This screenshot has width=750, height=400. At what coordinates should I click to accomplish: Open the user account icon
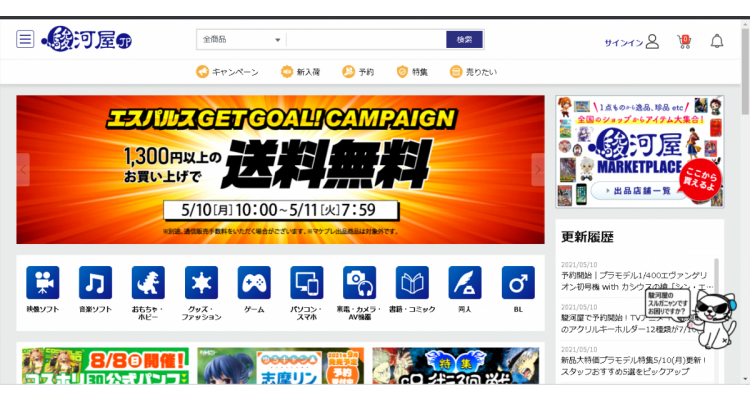[652, 42]
